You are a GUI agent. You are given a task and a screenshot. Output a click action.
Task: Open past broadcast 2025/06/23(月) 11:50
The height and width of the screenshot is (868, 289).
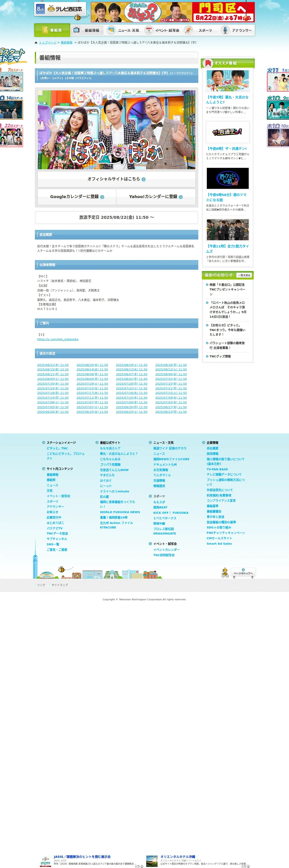(171, 412)
